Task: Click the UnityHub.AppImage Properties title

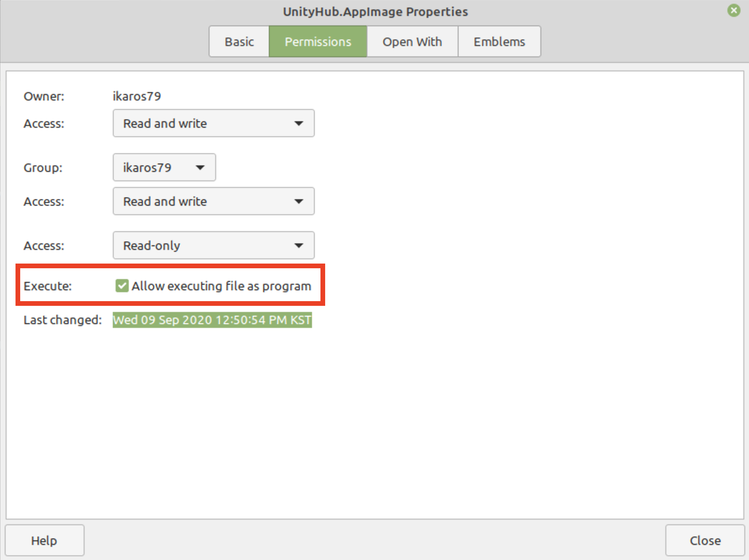Action: pos(375,12)
